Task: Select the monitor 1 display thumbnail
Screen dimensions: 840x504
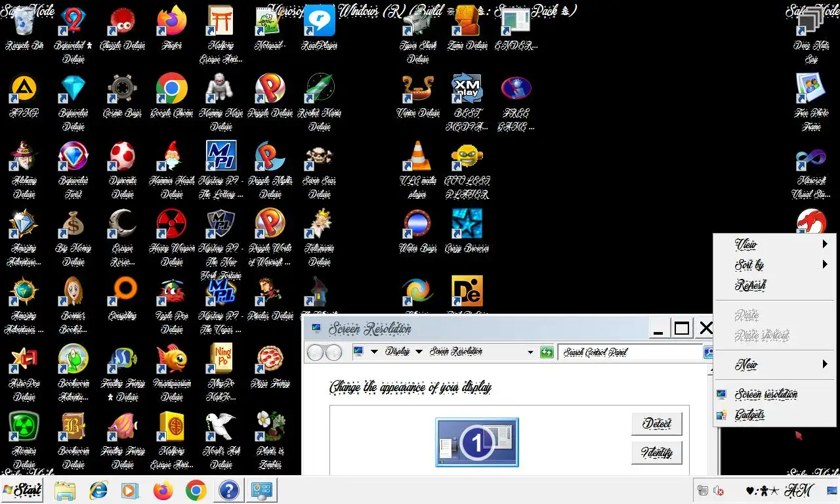Action: point(477,442)
